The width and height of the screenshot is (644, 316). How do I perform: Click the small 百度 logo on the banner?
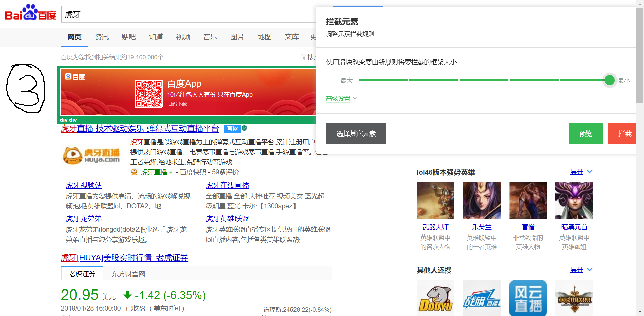point(75,77)
